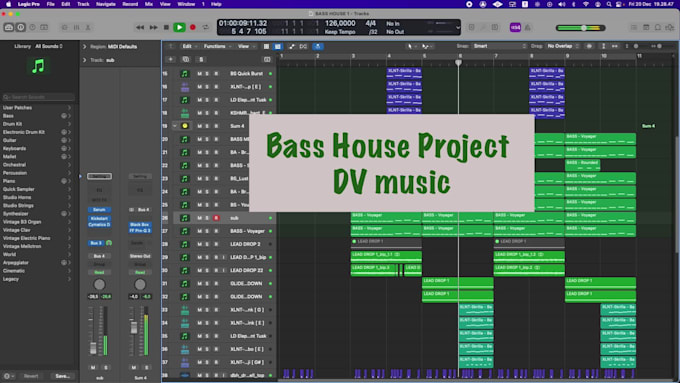The width and height of the screenshot is (680, 383).
Task: Adjust the sub channel volume fader
Action: [93, 347]
